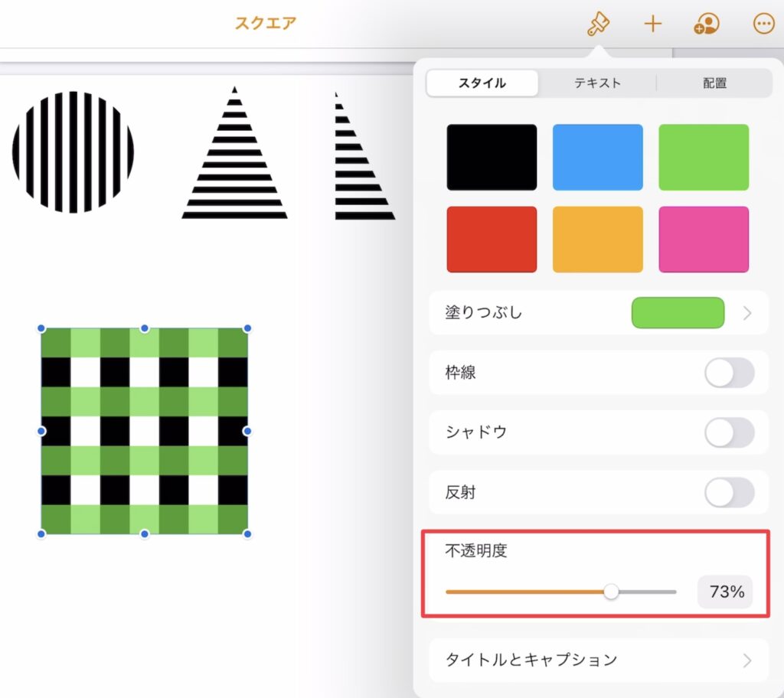The width and height of the screenshot is (784, 698).
Task: Apply the black style preset
Action: [492, 157]
